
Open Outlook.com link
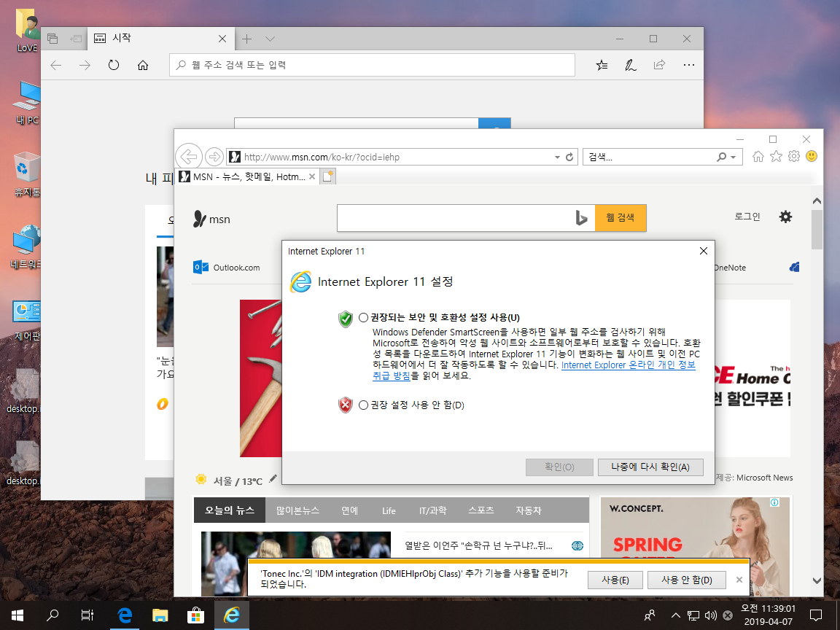227,268
